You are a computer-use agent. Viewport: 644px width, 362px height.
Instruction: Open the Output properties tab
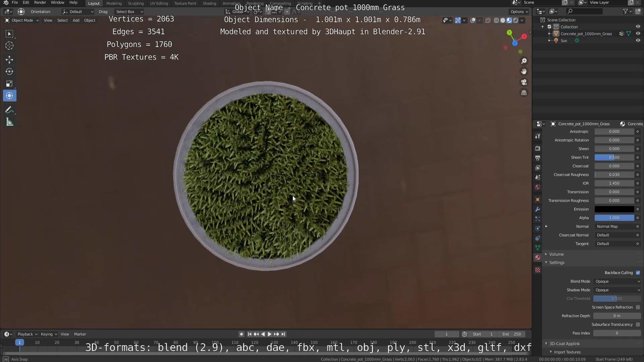click(538, 158)
